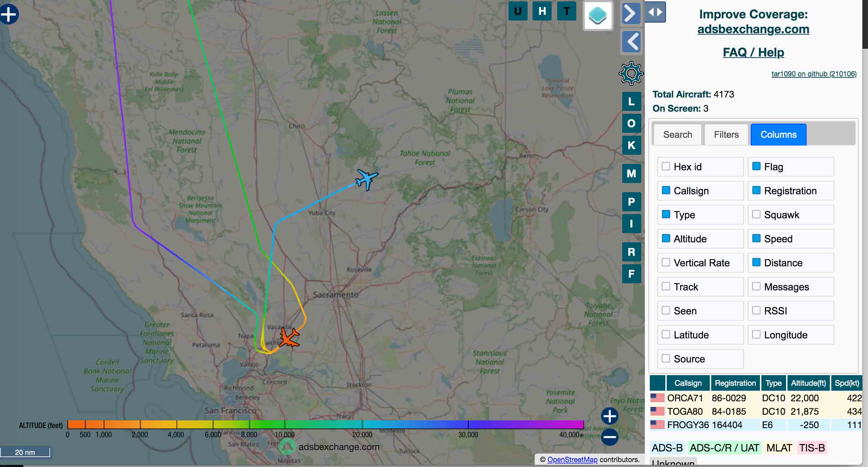Screen dimensions: 868x467
Task: Toggle the Registration column checkbox
Action: click(x=756, y=190)
